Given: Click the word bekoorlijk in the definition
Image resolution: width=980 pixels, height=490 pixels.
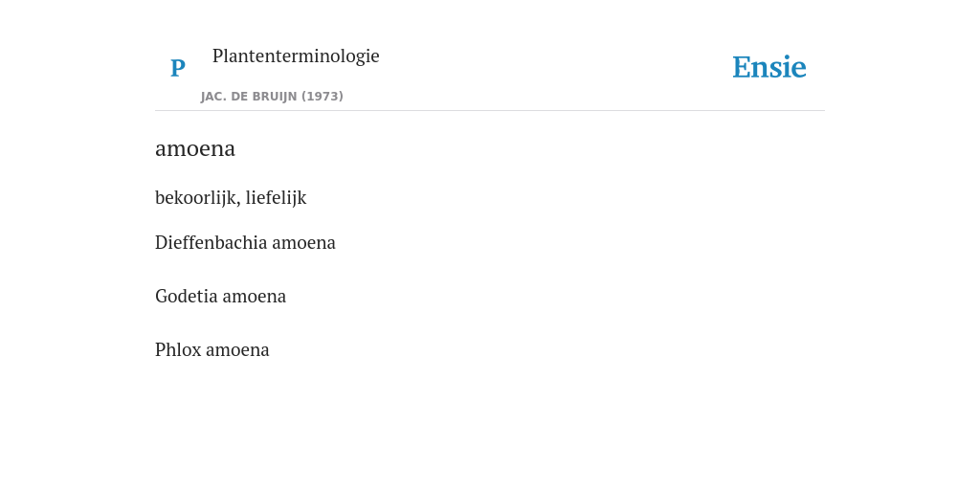Looking at the screenshot, I should click(x=196, y=197).
